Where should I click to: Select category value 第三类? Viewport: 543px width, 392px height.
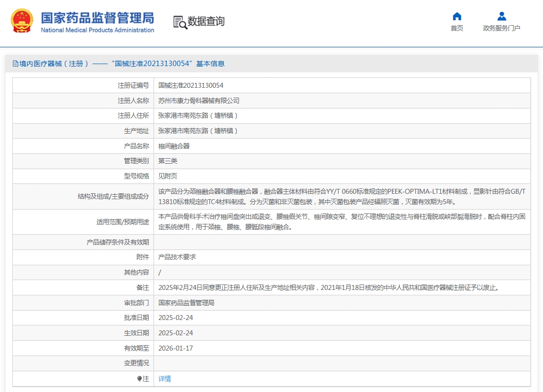[x=168, y=161]
